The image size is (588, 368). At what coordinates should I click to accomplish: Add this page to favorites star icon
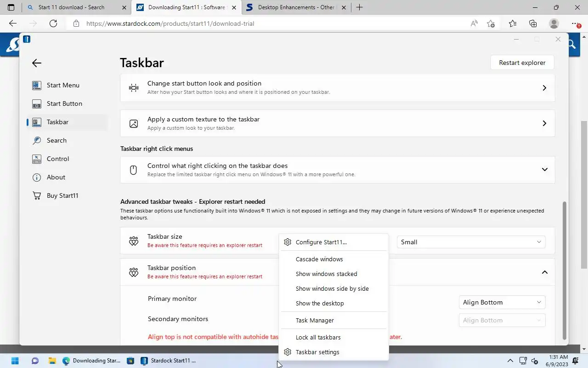point(491,23)
